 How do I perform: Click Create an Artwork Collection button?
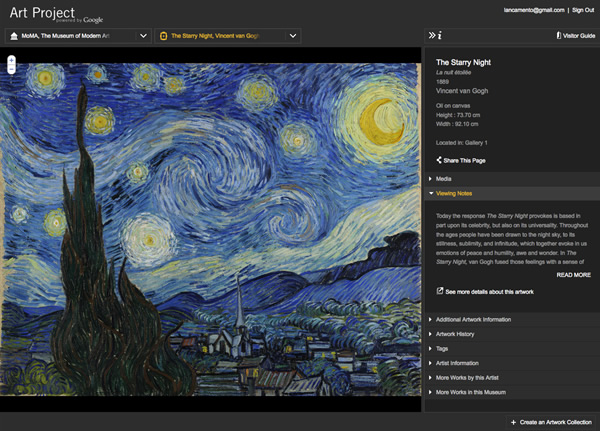[551, 422]
